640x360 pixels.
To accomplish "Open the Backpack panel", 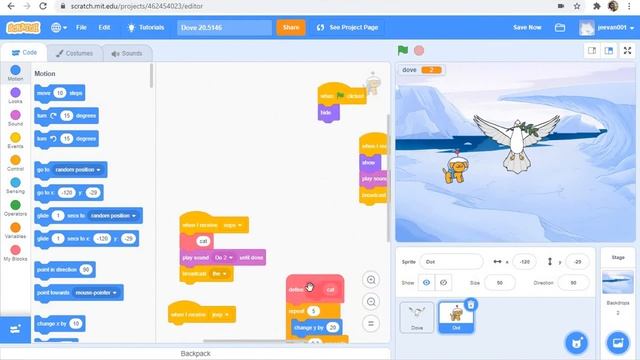I will pos(195,353).
